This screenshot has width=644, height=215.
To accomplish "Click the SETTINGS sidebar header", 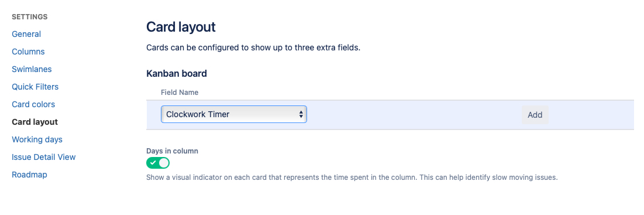I will point(30,17).
